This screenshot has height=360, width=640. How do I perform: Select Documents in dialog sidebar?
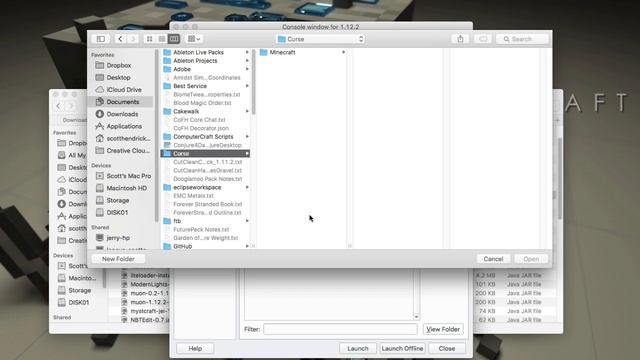point(122,102)
